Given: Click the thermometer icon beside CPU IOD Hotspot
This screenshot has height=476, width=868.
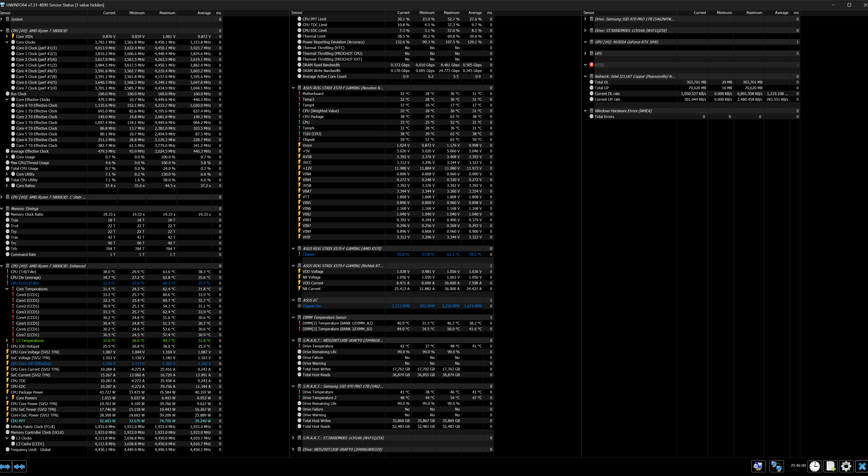Looking at the screenshot, I should pyautogui.click(x=7, y=346).
